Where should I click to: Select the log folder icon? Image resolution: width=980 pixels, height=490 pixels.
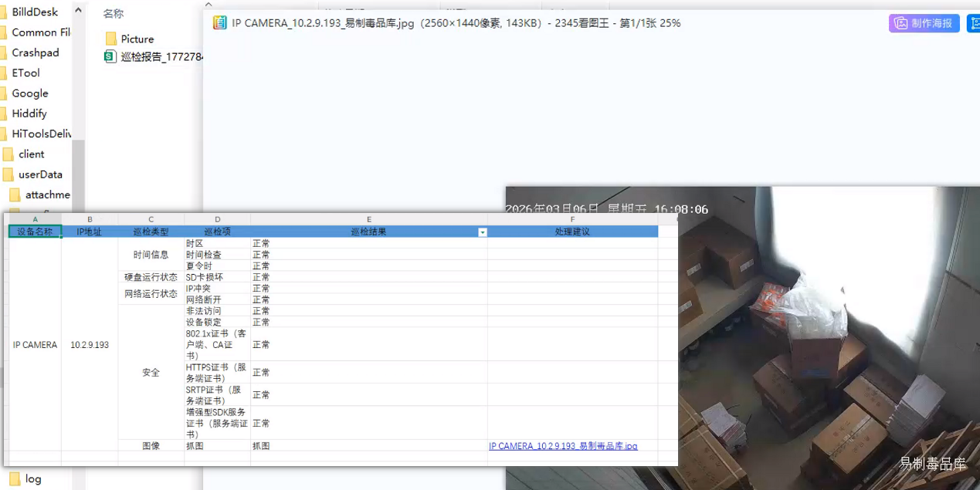pyautogui.click(x=15, y=478)
